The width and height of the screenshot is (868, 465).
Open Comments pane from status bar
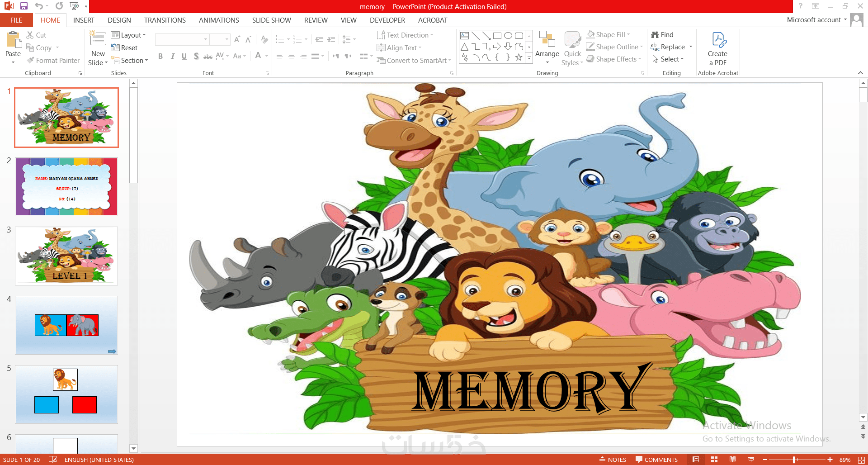pyautogui.click(x=656, y=460)
